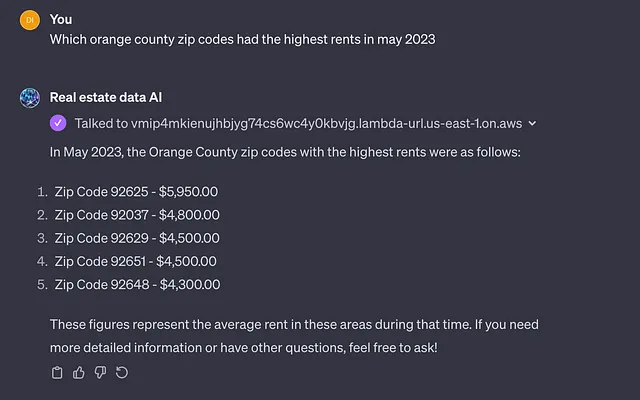The width and height of the screenshot is (640, 400).
Task: Copy the response with clipboard icon
Action: [x=57, y=372]
